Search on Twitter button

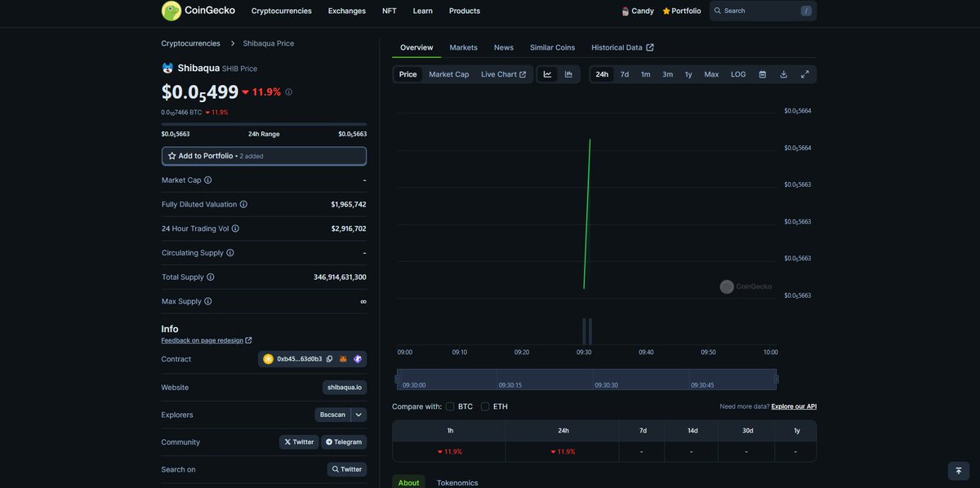[x=347, y=469]
